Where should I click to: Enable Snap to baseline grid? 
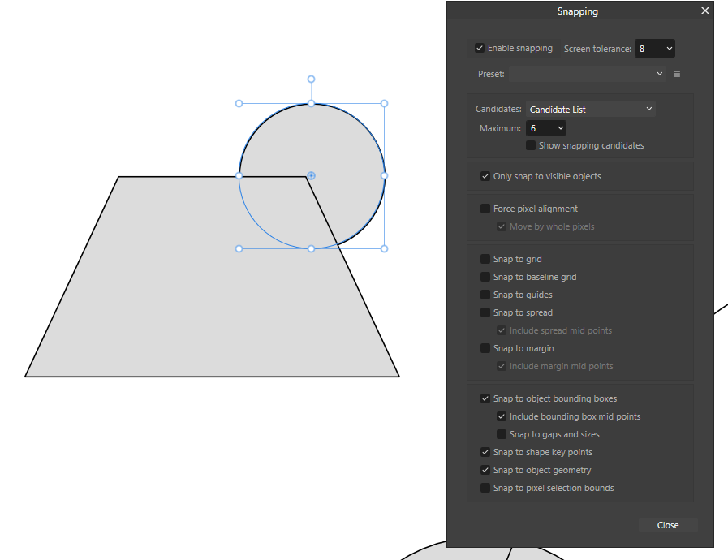pos(485,277)
